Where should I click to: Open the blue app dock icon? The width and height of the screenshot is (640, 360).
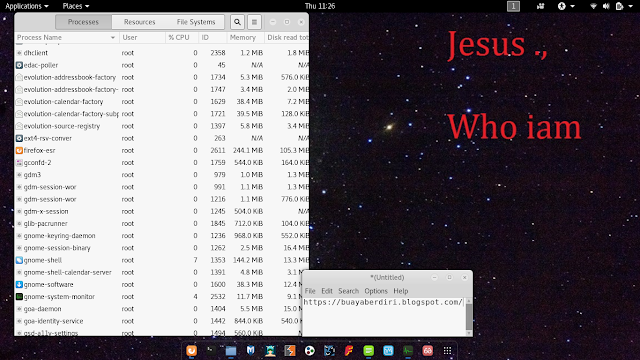pos(388,350)
